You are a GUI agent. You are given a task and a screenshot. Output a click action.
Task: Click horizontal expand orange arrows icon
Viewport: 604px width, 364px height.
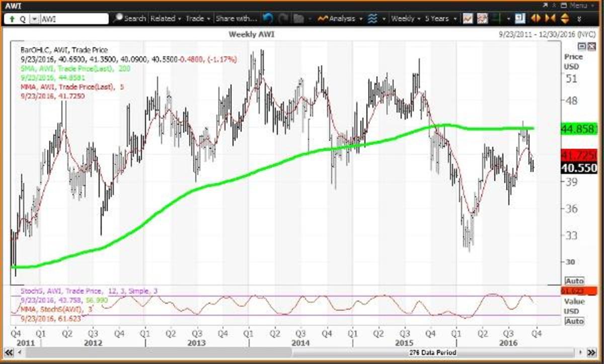tap(536, 19)
